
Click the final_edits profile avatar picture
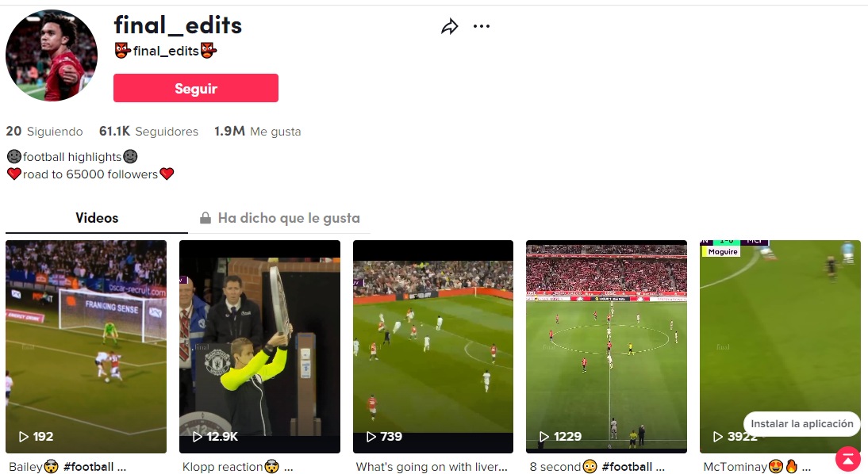(x=52, y=55)
